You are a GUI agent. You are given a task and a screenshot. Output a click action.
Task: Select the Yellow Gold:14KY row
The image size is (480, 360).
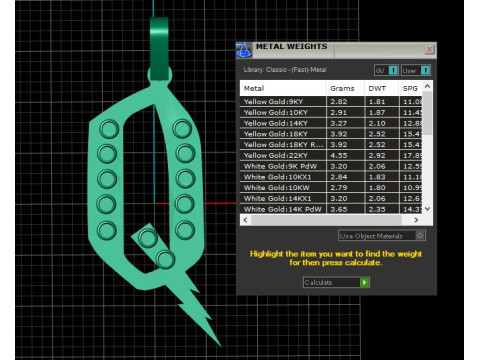[x=331, y=123]
